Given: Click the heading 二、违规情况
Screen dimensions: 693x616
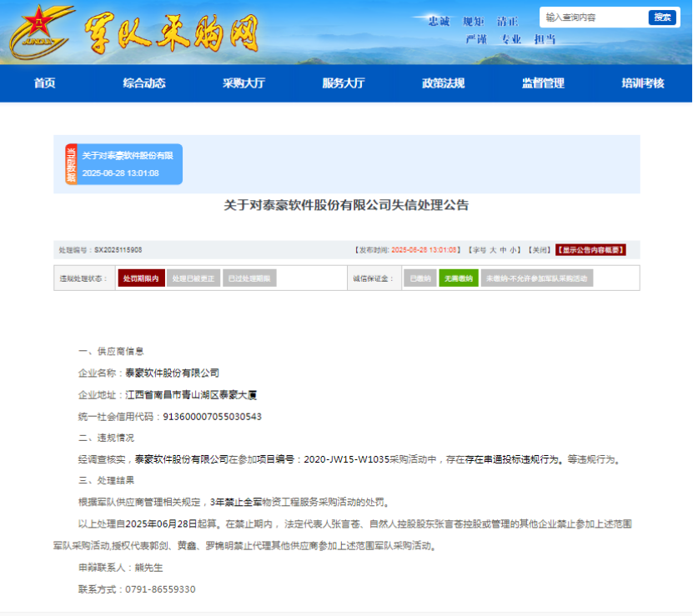Looking at the screenshot, I should click(106, 438).
